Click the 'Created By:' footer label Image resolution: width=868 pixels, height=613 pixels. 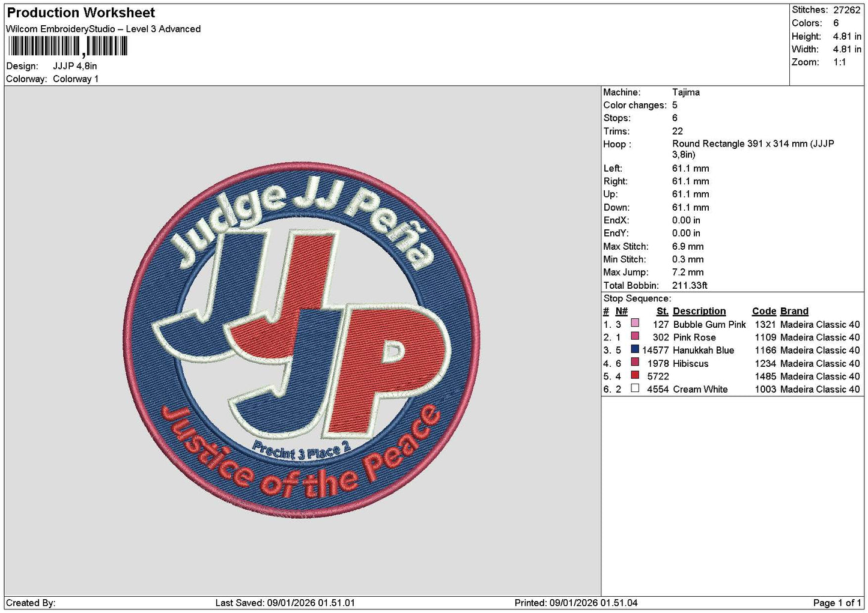(x=31, y=603)
